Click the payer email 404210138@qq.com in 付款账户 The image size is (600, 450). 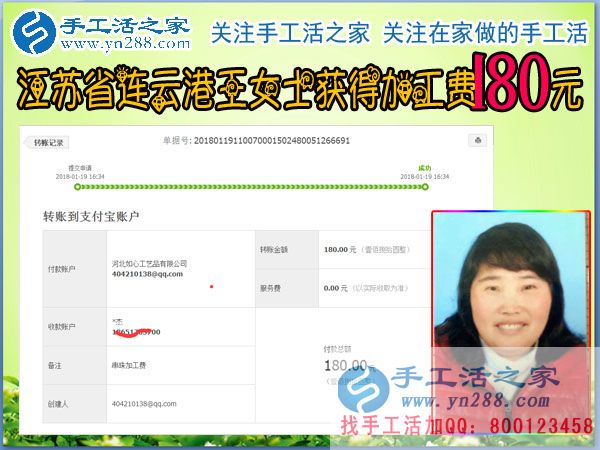click(x=147, y=274)
